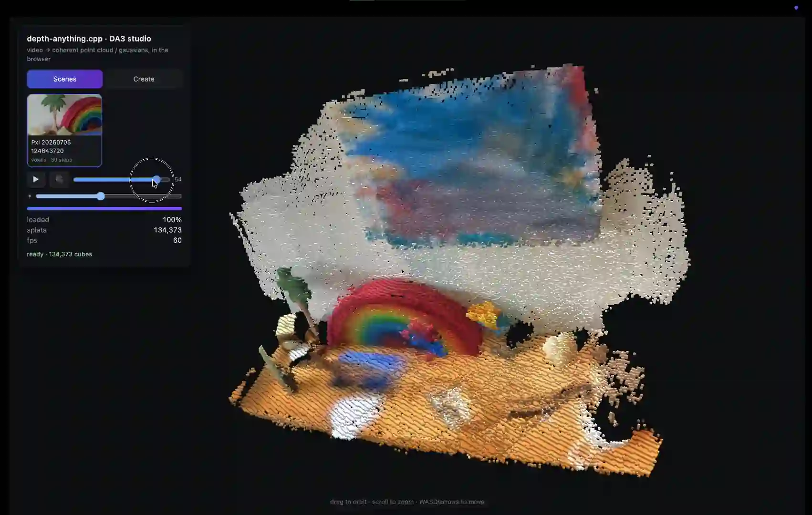The image size is (812, 515).
Task: Click the rainbow in the 3D viewport
Action: (405, 319)
